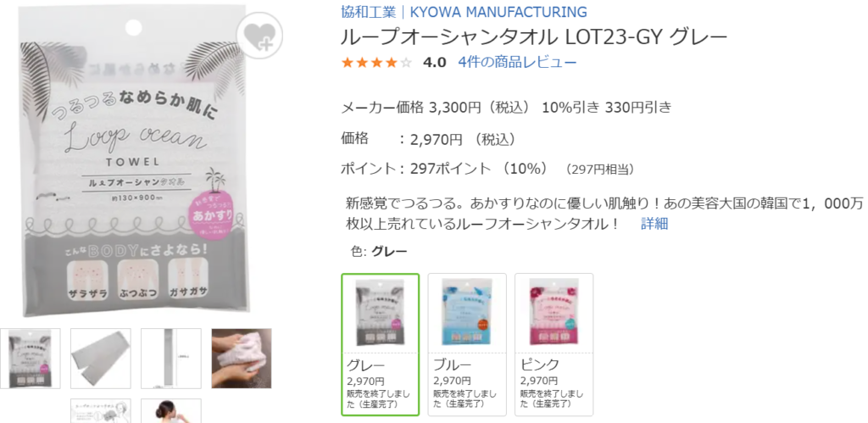
Task: Click the orange star rating icons
Action: pyautogui.click(x=376, y=63)
